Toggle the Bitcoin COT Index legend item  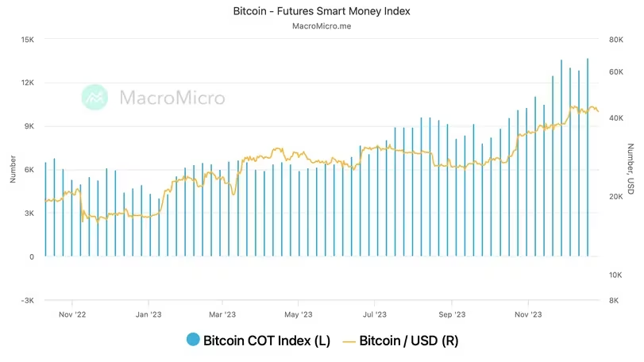[x=258, y=341]
